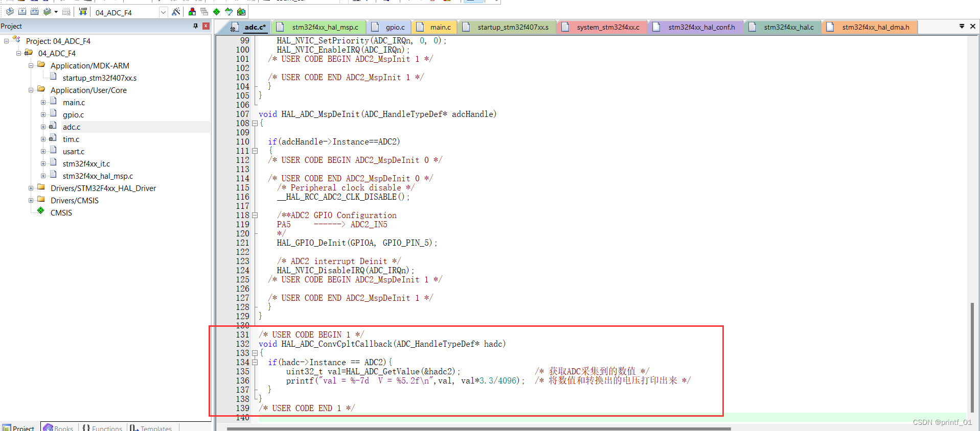Expand the Drivers/STM32F4xx_HAL_Driver folder
The image size is (980, 431).
31,188
